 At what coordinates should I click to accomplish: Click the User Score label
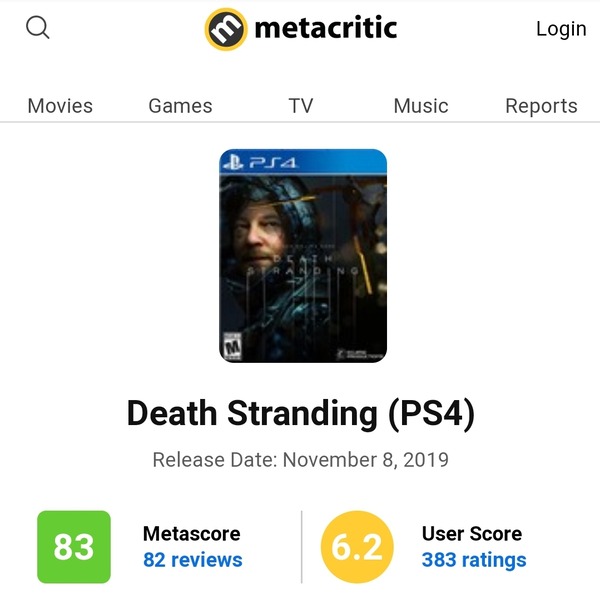pos(472,534)
